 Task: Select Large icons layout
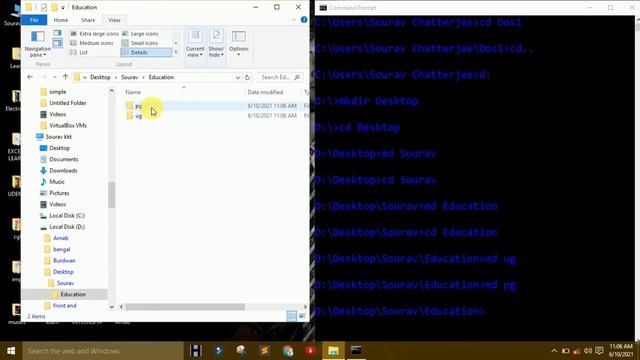click(140, 33)
